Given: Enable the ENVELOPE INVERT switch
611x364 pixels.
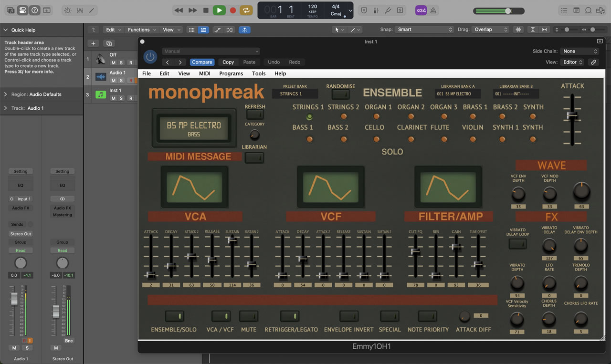Looking at the screenshot, I should [x=348, y=316].
